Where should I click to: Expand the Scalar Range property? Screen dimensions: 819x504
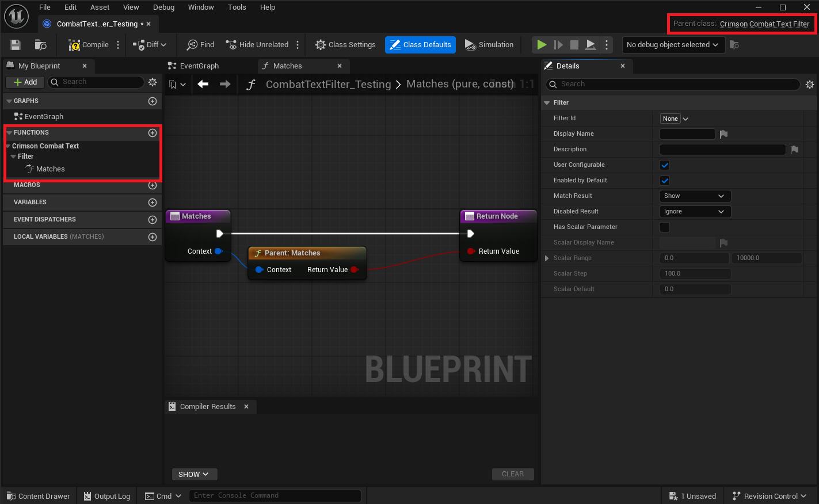point(547,258)
